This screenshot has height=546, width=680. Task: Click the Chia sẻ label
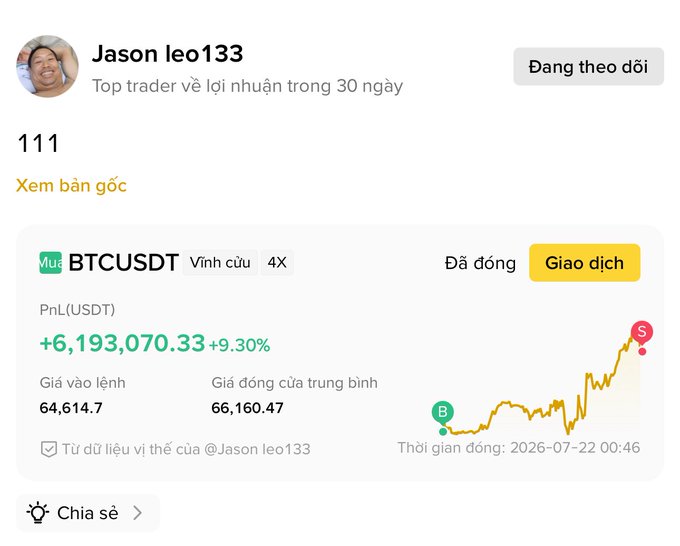[88, 513]
